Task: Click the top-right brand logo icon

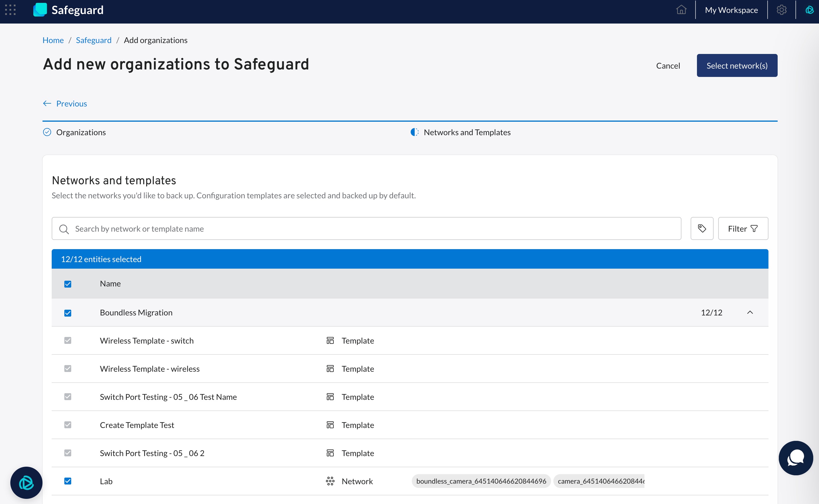Action: coord(809,10)
